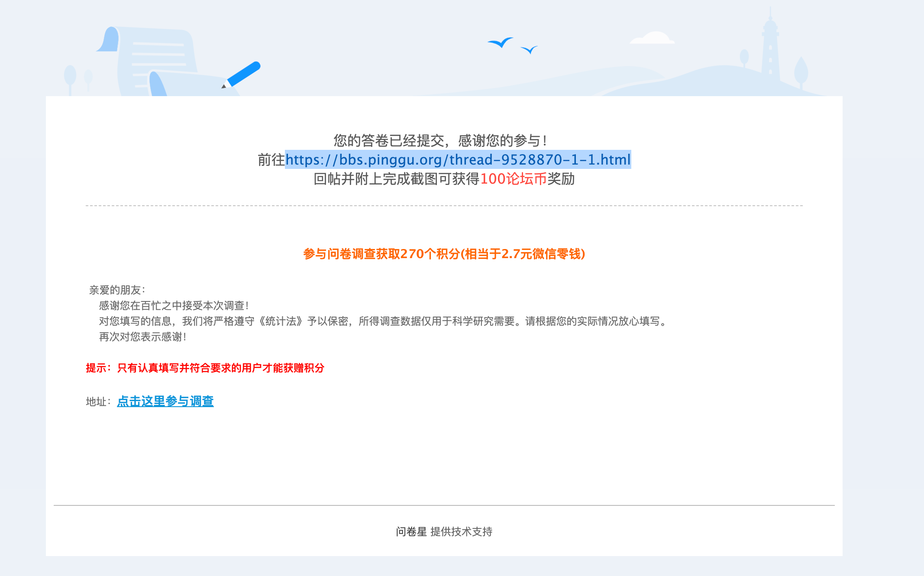Screen dimensions: 924x576
Task: Click the tree illustration beside the lighthouse
Action: (801, 71)
